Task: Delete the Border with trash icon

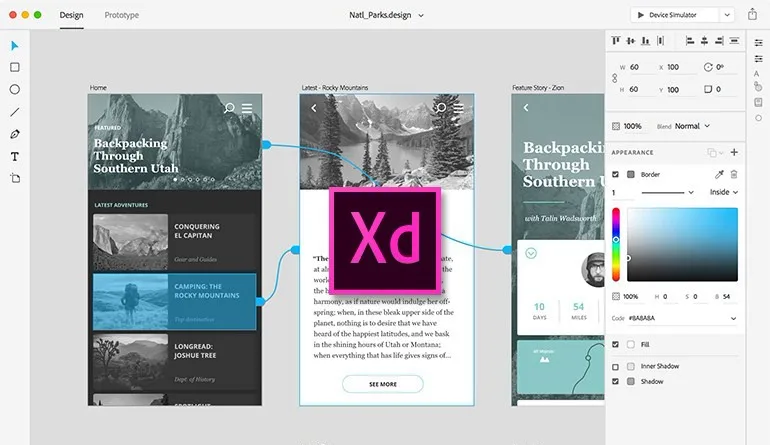Action: pyautogui.click(x=734, y=174)
